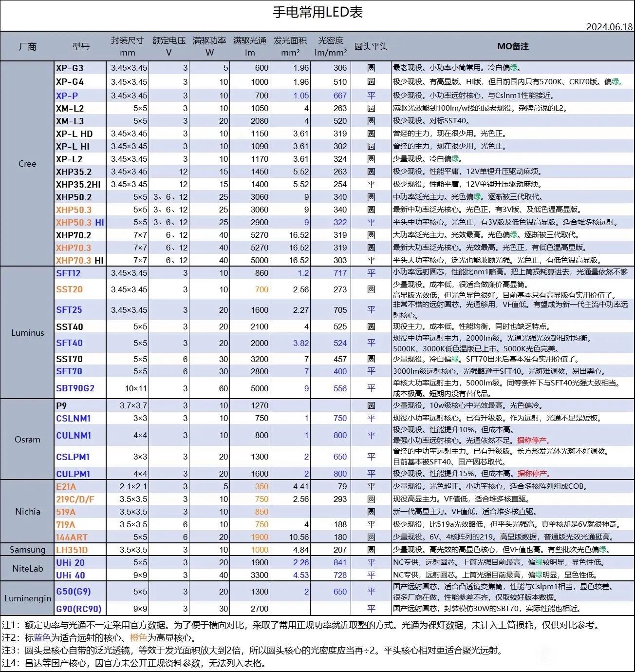Viewport: 635px width, 672px height.
Task: Select the G90(RC90) model cell
Action: coord(80,609)
